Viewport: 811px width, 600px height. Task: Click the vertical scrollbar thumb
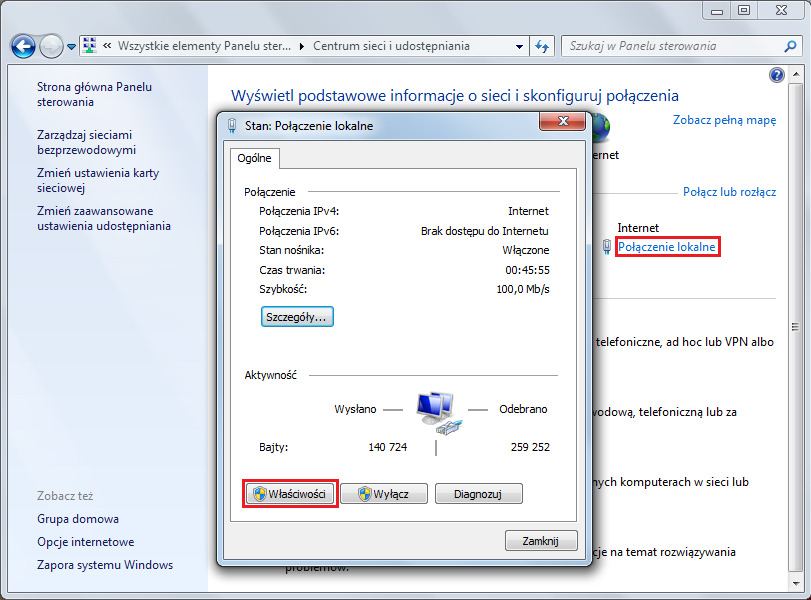point(795,327)
